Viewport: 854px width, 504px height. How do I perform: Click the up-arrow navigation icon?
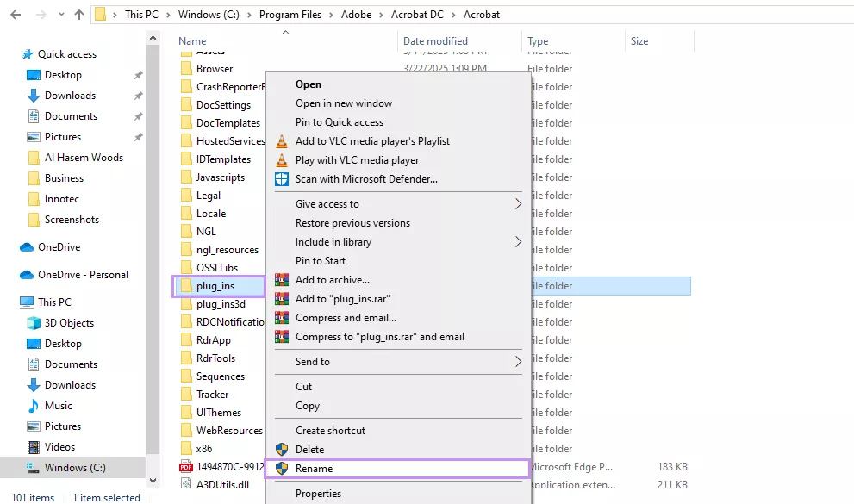coord(78,15)
